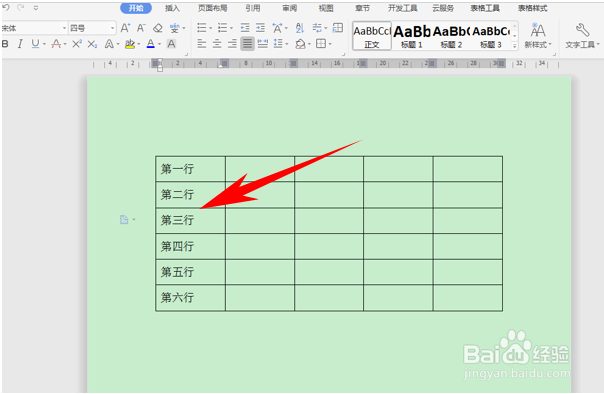
Task: Toggle Italic formatting
Action: [x=20, y=44]
